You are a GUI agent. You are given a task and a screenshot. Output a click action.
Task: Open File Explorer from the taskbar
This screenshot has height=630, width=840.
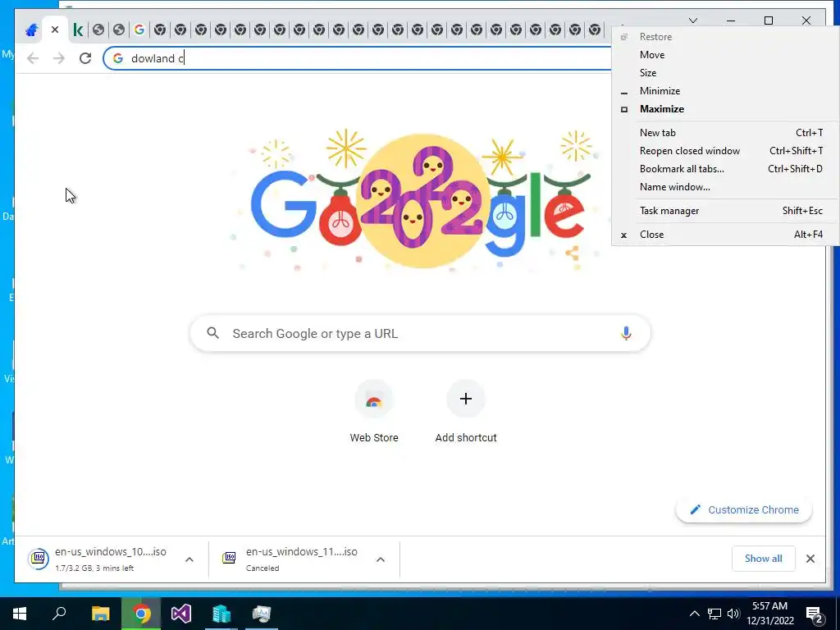100,614
